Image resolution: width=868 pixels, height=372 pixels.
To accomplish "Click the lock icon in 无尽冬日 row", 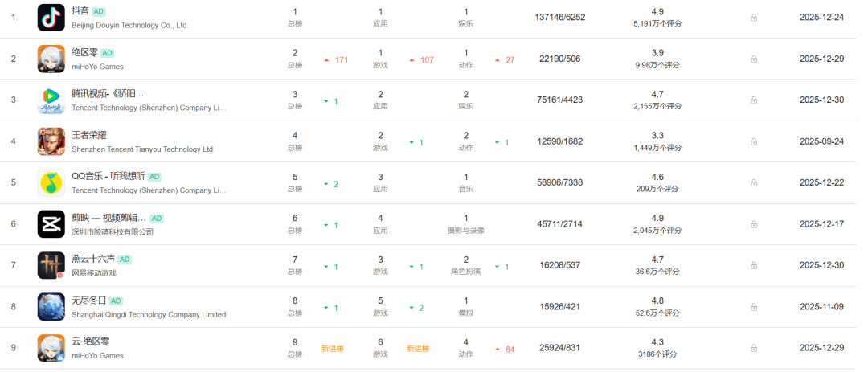I will coord(753,307).
